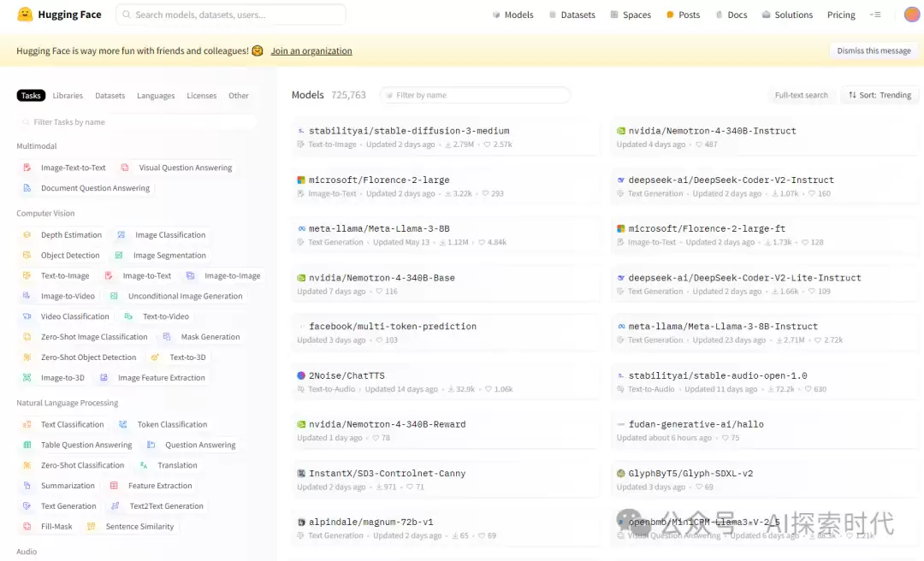The height and width of the screenshot is (561, 924).
Task: Select Unconditional Image Generation task filter
Action: pos(177,296)
